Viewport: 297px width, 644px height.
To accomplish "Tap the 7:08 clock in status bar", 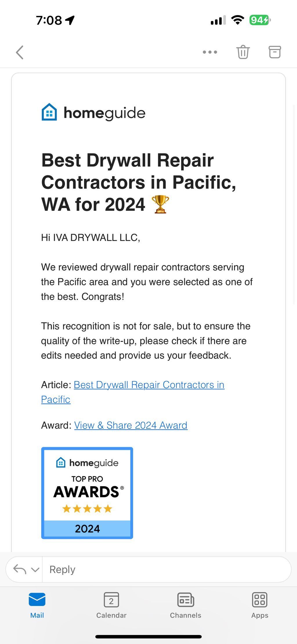I will [49, 20].
